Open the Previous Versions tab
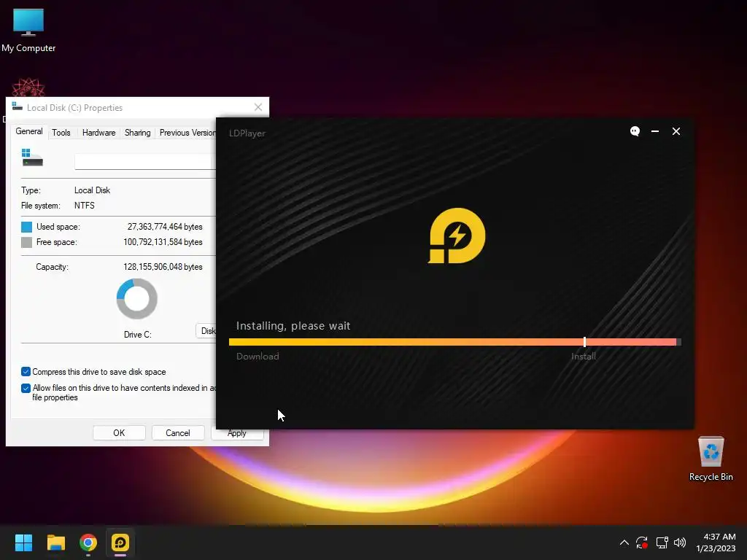This screenshot has width=747, height=560. tap(187, 133)
